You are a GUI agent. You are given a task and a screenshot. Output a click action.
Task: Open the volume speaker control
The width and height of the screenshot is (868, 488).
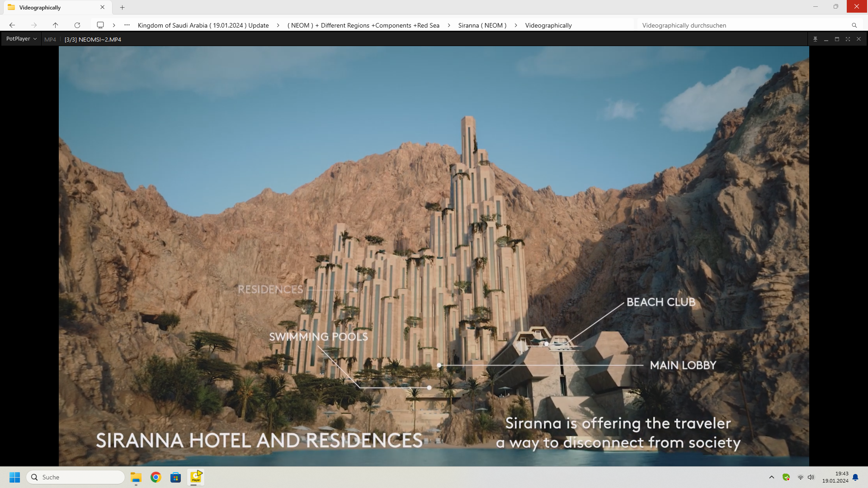click(811, 477)
